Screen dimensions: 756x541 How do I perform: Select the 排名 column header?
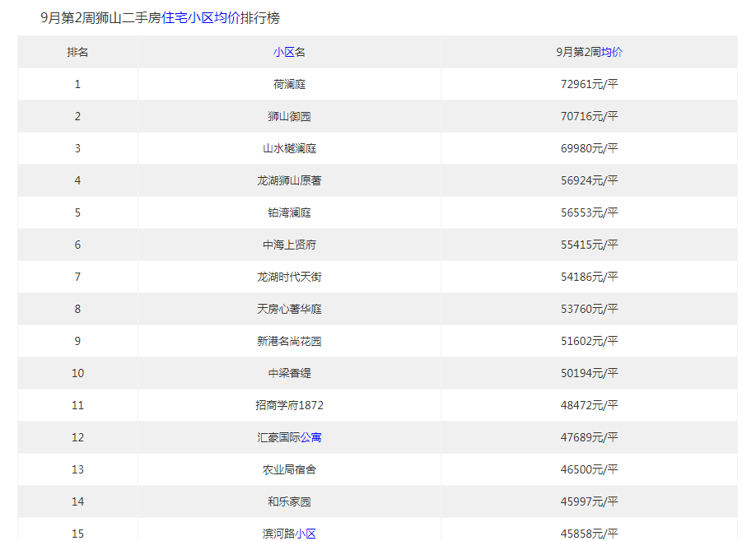click(x=77, y=52)
